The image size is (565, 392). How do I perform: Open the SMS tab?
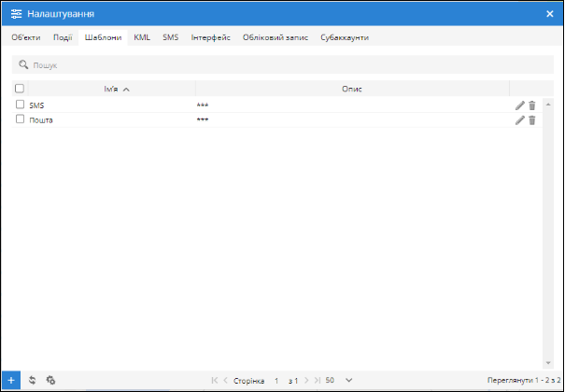pyautogui.click(x=171, y=37)
